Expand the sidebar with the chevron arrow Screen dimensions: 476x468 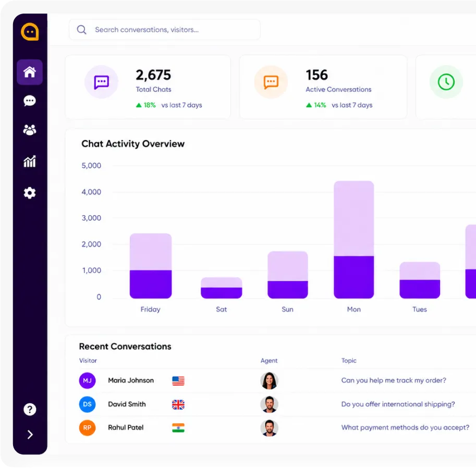[30, 435]
